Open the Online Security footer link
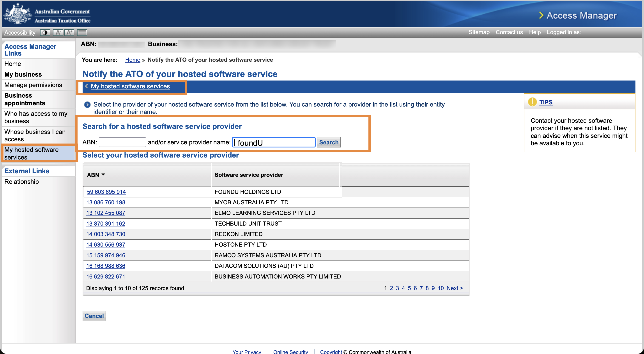 click(290, 352)
